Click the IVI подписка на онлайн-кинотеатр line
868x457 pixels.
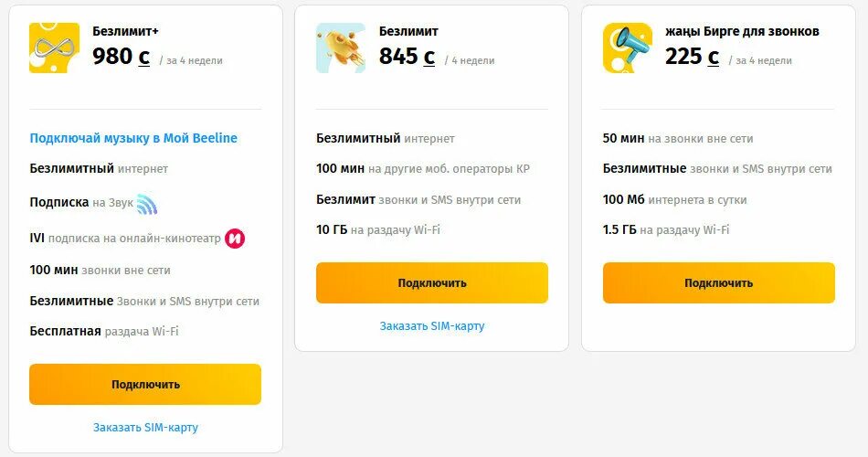(125, 239)
